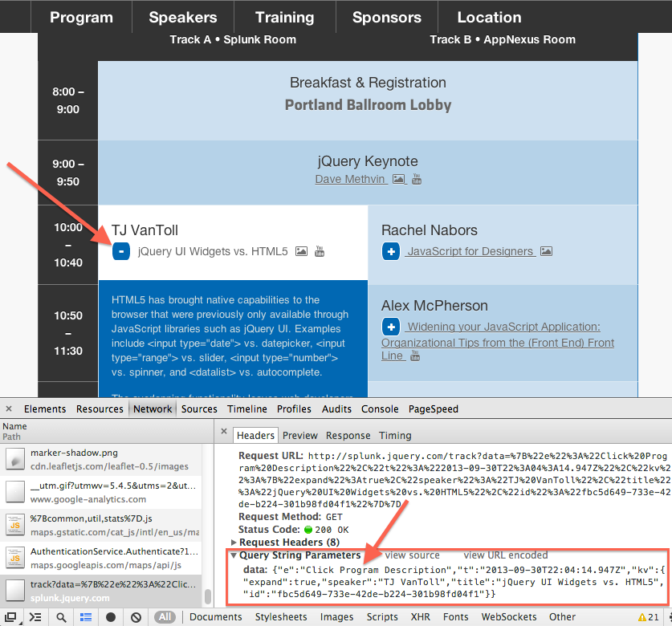Filter requests by Stylesheets
This screenshot has height=626, width=672.
click(281, 617)
